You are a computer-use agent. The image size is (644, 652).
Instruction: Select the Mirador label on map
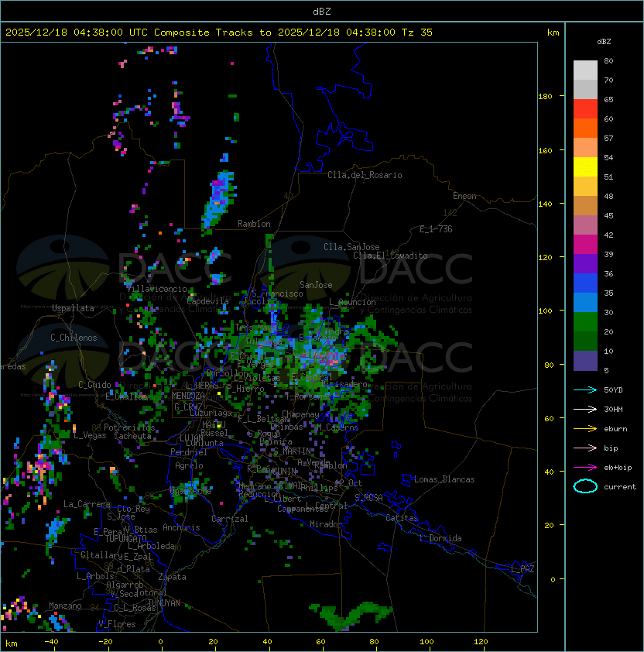pyautogui.click(x=326, y=524)
